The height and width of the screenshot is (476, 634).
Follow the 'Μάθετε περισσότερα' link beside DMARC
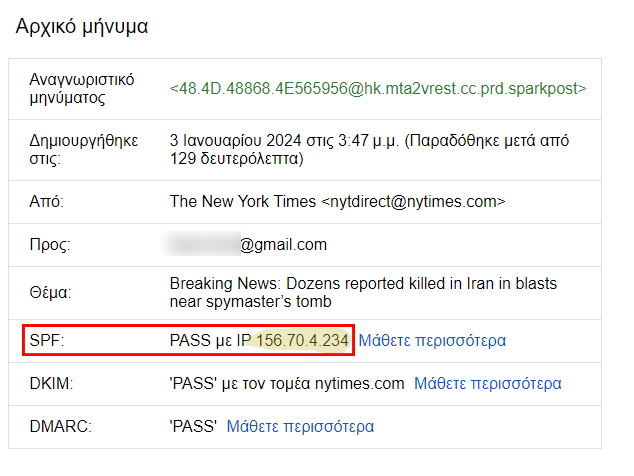[300, 426]
